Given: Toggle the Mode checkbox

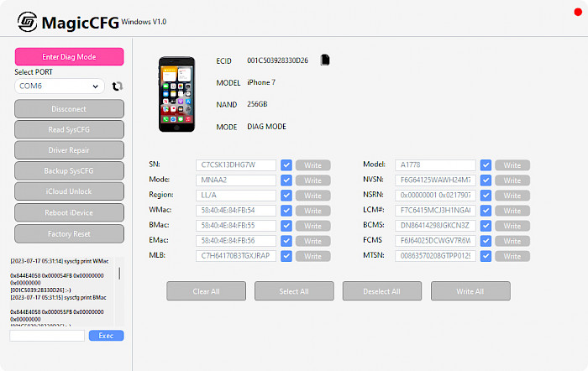Looking at the screenshot, I should [x=286, y=180].
